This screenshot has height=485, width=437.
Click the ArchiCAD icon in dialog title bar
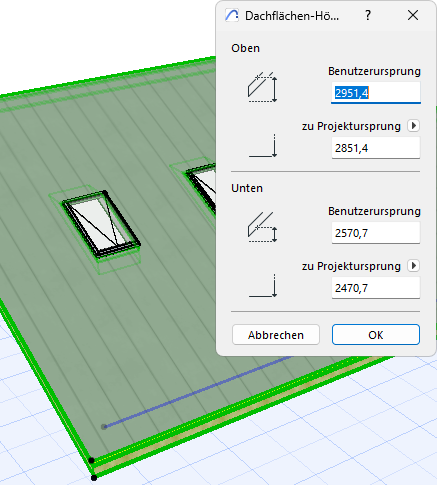click(232, 15)
